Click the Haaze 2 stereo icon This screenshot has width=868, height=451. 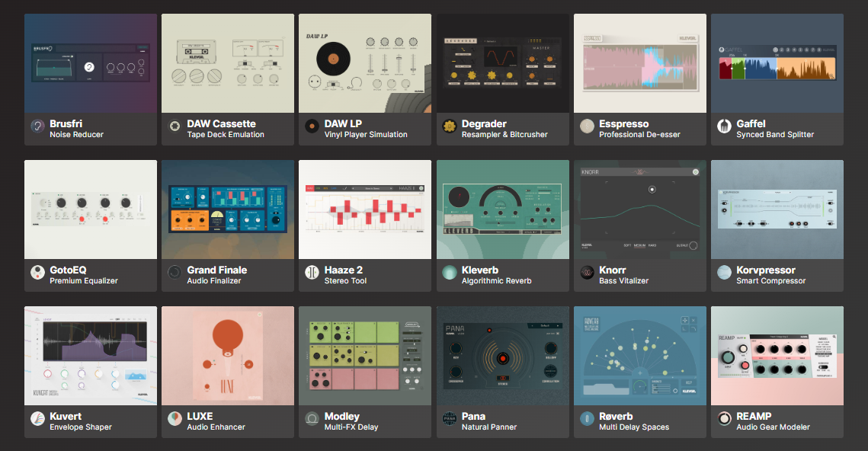click(x=312, y=273)
